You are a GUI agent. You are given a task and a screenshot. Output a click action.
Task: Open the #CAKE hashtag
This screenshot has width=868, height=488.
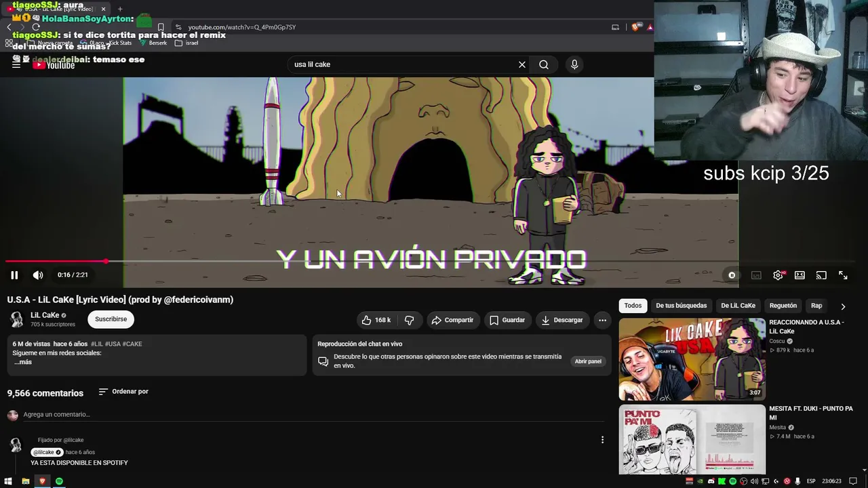click(x=132, y=344)
